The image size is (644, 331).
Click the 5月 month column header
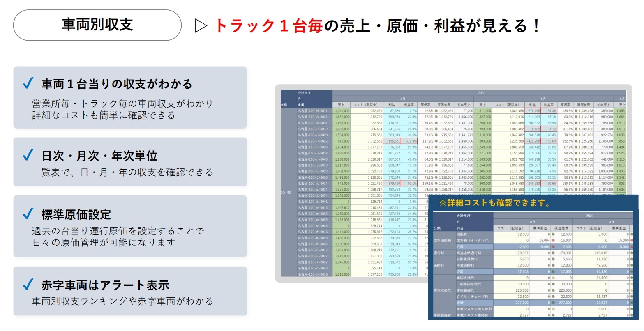pos(543,99)
